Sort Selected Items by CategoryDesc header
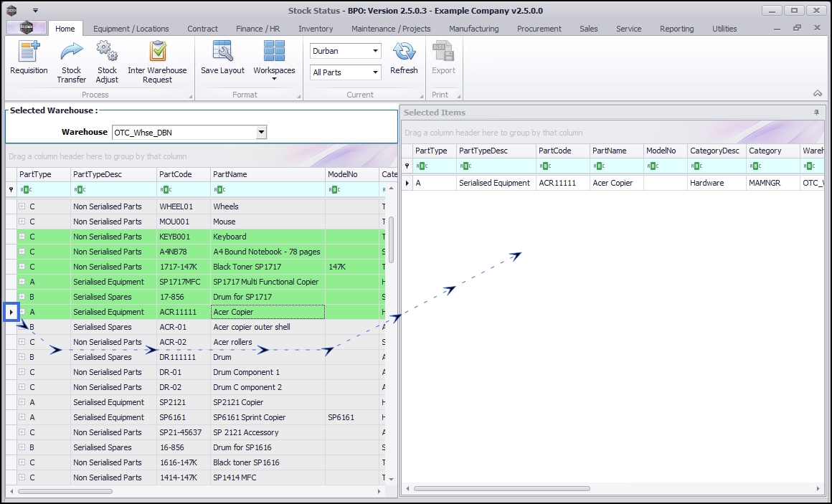Screen dimensions: 832x504 pos(717,151)
